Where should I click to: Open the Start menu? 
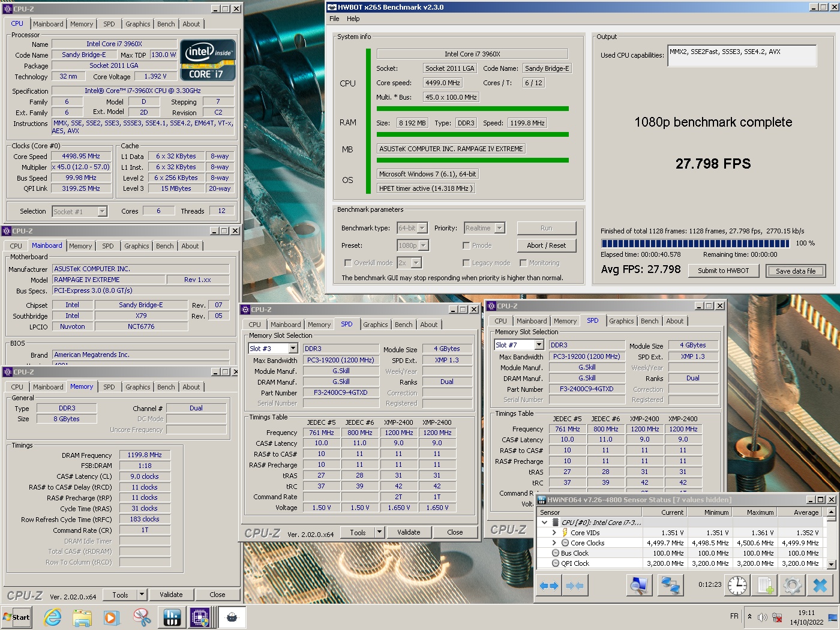pos(17,617)
